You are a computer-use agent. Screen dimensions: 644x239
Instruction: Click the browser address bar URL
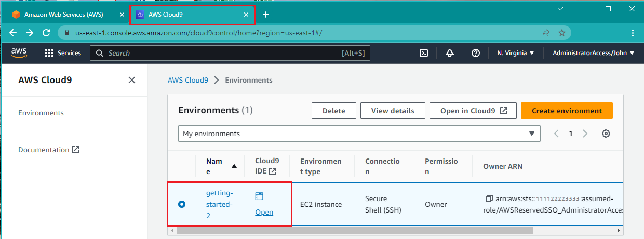(198, 33)
